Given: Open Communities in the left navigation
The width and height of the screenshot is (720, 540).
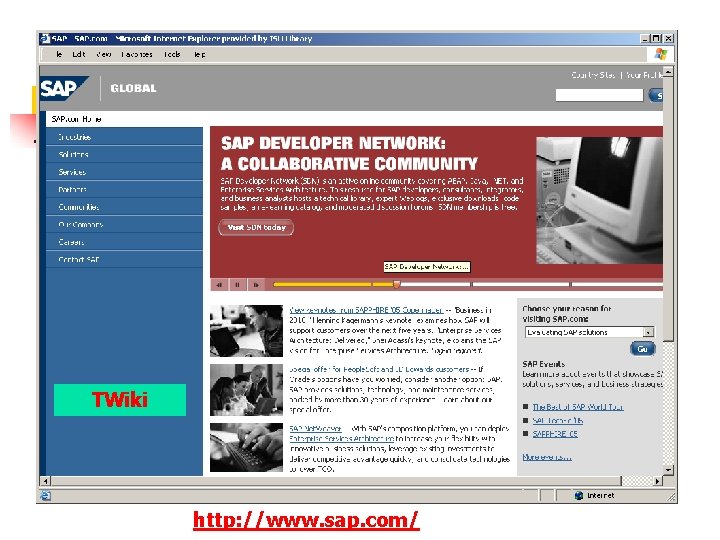Looking at the screenshot, I should pyautogui.click(x=124, y=207).
